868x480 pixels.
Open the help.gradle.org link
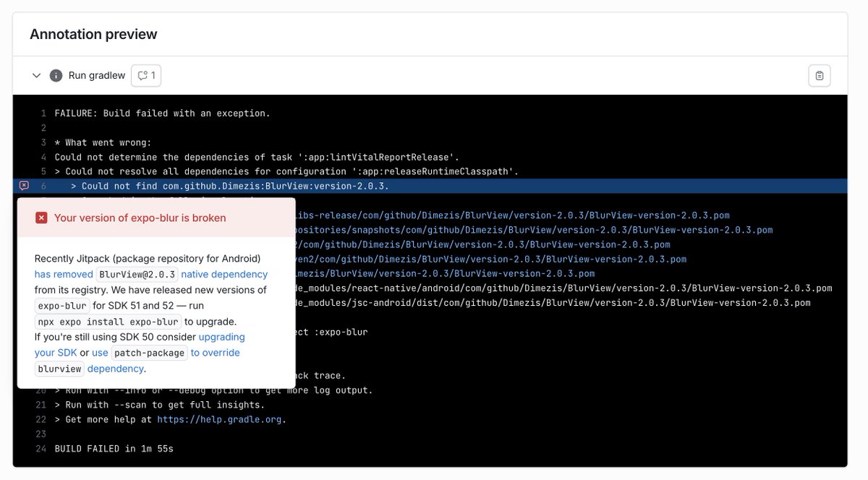point(219,419)
